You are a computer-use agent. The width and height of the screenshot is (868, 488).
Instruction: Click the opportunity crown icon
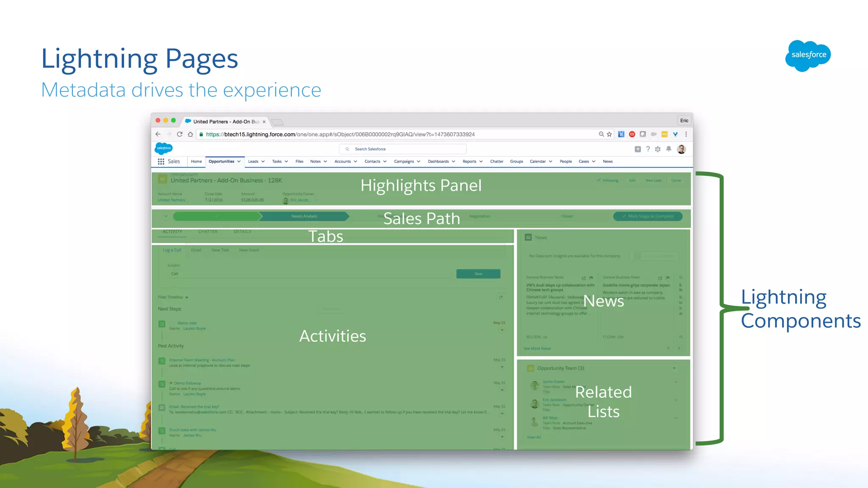(x=163, y=179)
